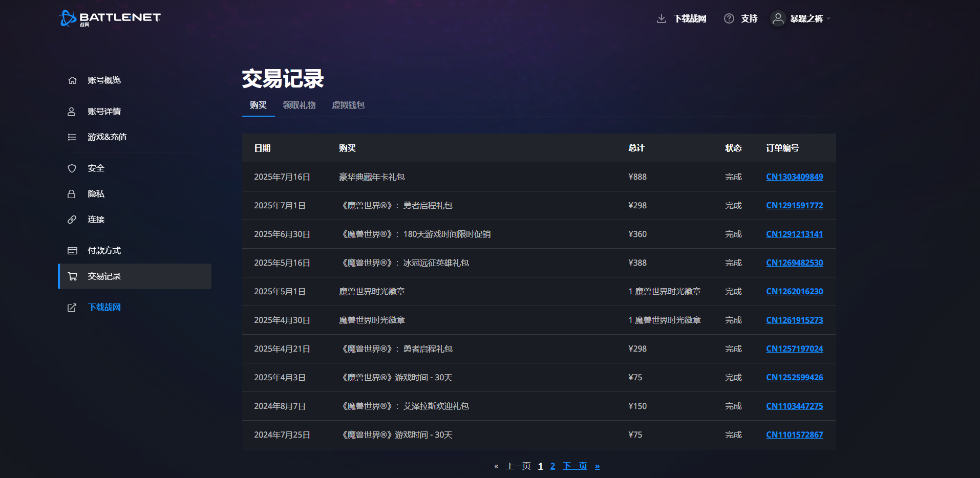The image size is (980, 478).
Task: Jump to last page with » arrow
Action: click(x=597, y=466)
